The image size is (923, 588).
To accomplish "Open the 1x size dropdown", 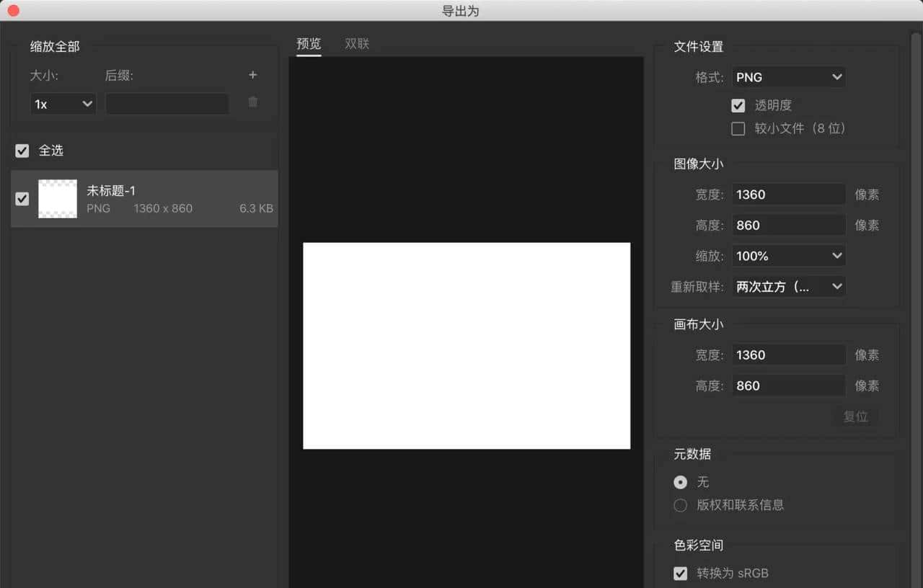I will [63, 103].
